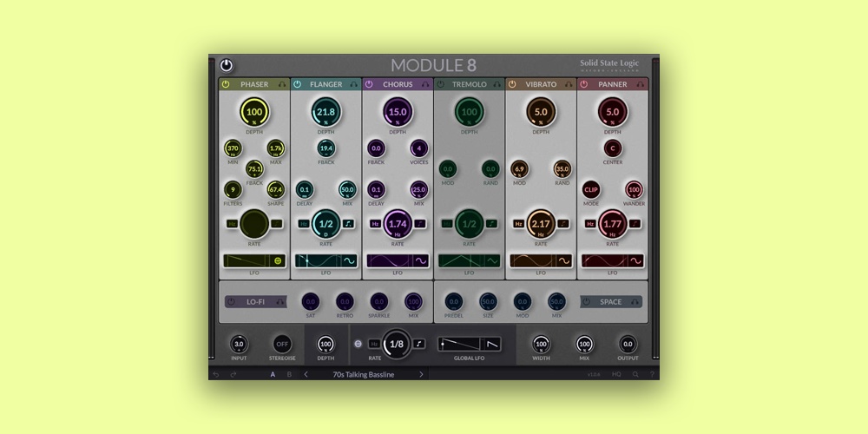868x434 pixels.
Task: Solo the Phaser module with headphones icon
Action: coord(282,85)
